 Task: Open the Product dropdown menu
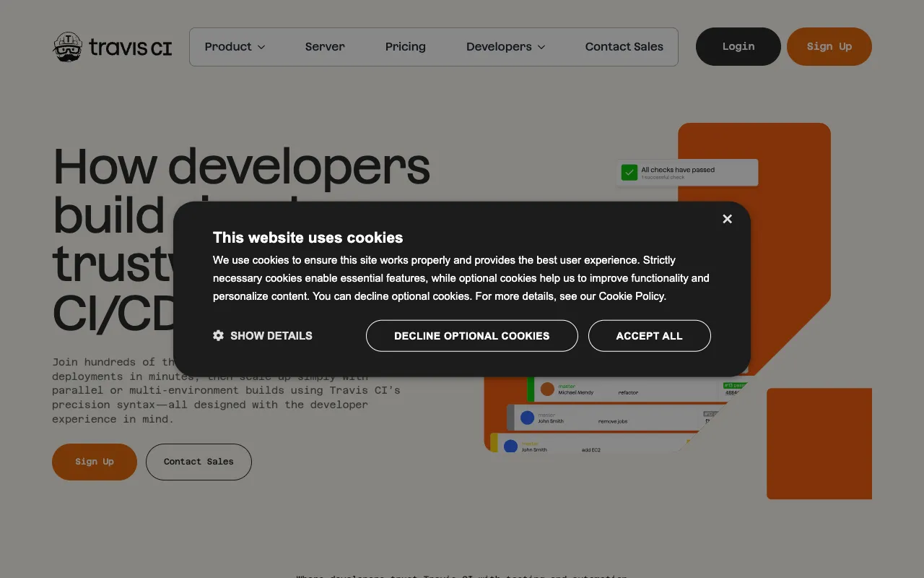235,46
